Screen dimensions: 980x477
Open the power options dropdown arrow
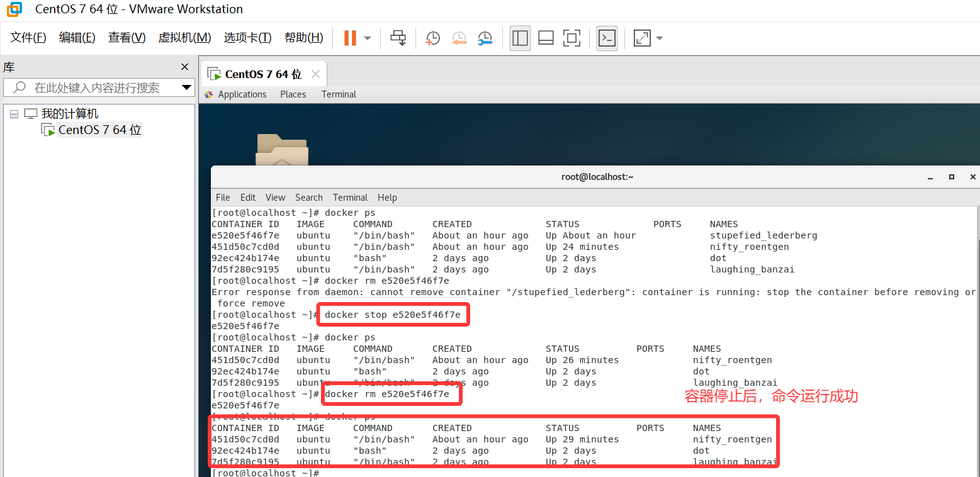pyautogui.click(x=368, y=38)
